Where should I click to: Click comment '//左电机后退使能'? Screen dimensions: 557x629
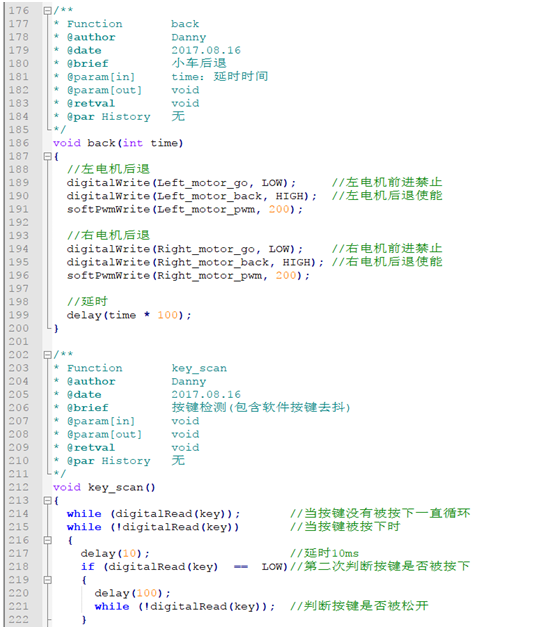pyautogui.click(x=387, y=196)
